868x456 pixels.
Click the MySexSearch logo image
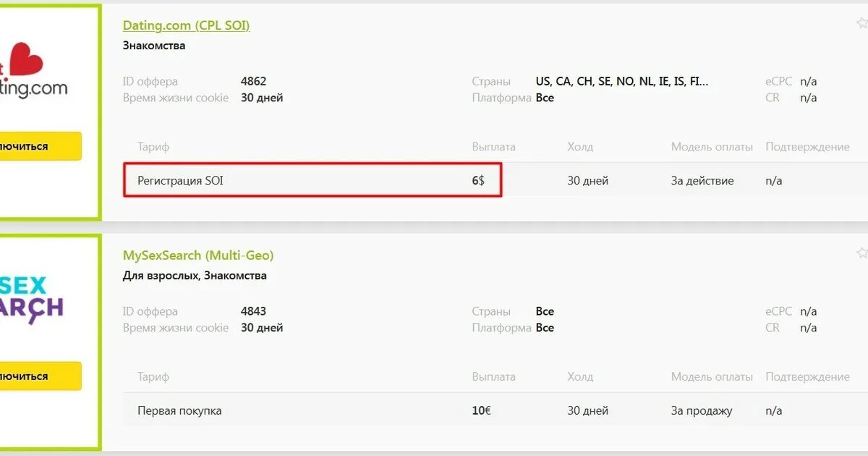point(33,297)
